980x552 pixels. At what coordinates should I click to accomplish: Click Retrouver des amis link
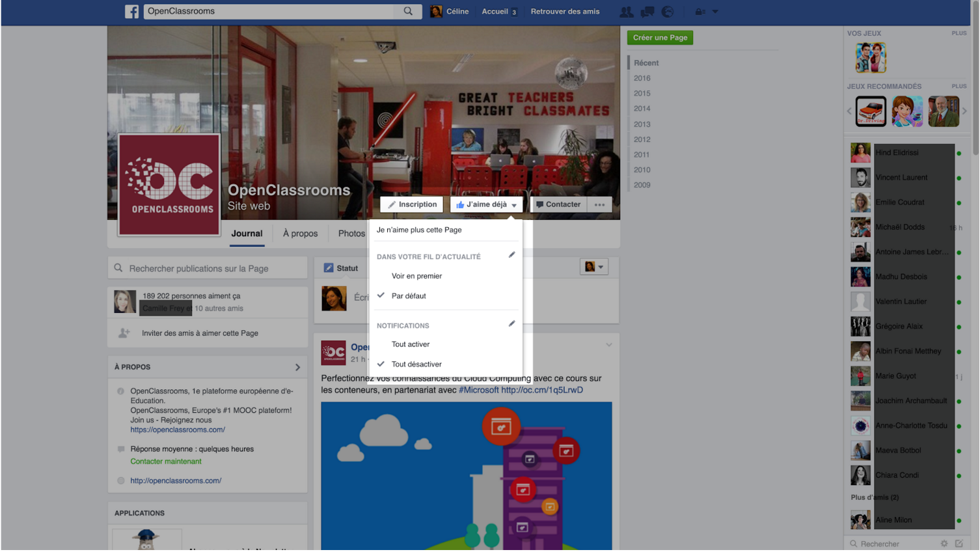point(565,12)
